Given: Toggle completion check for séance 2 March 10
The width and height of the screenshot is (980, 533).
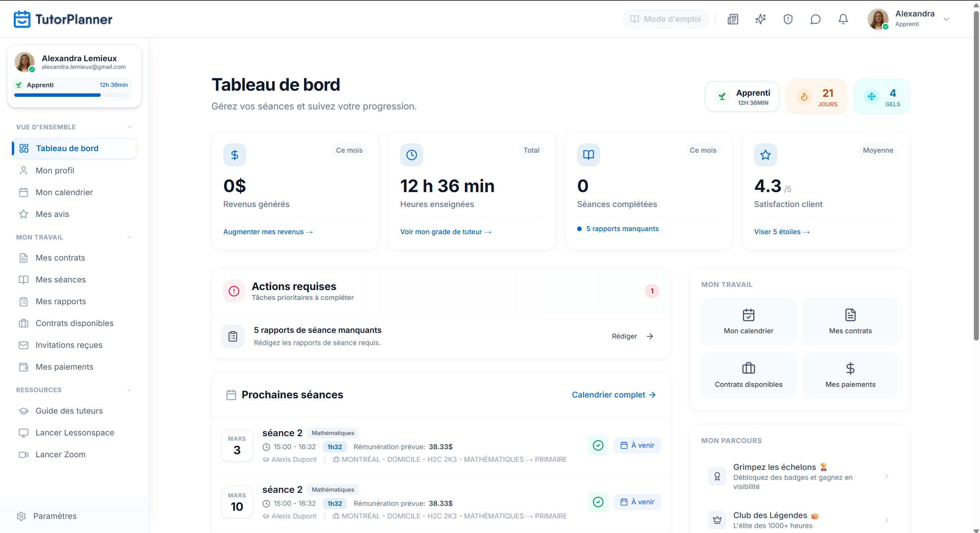Looking at the screenshot, I should [x=597, y=502].
